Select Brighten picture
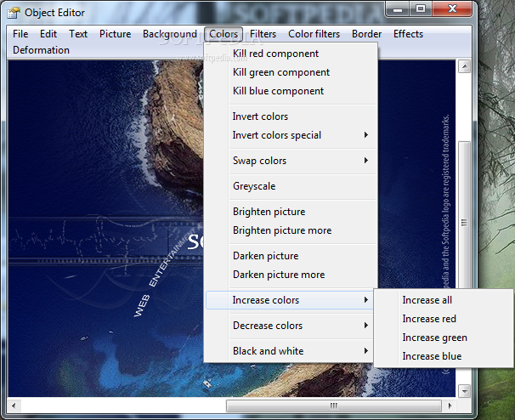The height and width of the screenshot is (420, 515). [x=291, y=212]
